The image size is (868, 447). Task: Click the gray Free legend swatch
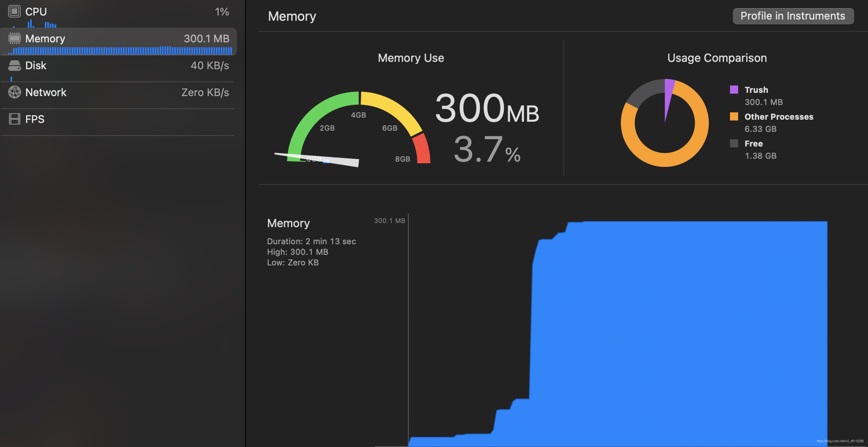(734, 143)
